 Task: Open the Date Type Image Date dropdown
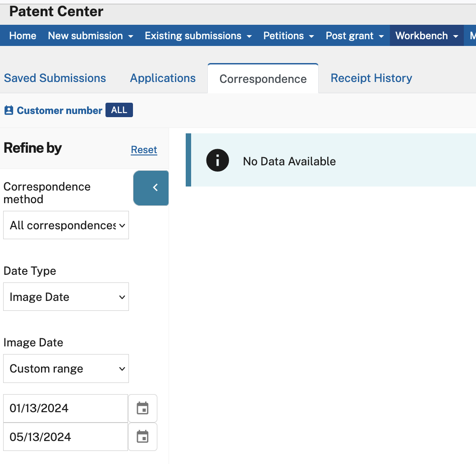pyautogui.click(x=66, y=297)
